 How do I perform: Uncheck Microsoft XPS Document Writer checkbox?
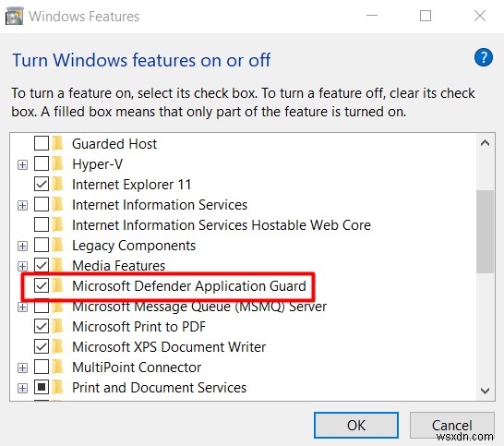tap(42, 346)
